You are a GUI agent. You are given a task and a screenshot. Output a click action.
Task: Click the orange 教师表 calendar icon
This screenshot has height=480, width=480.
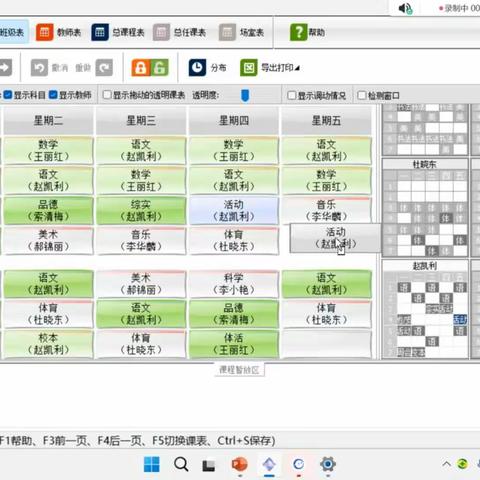point(44,32)
